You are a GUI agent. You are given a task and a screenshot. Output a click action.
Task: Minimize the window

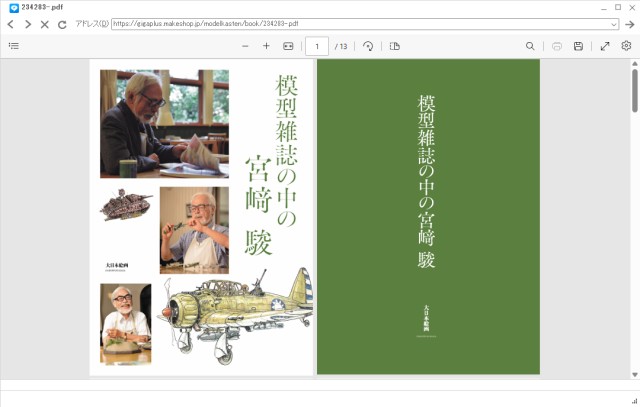pos(604,8)
